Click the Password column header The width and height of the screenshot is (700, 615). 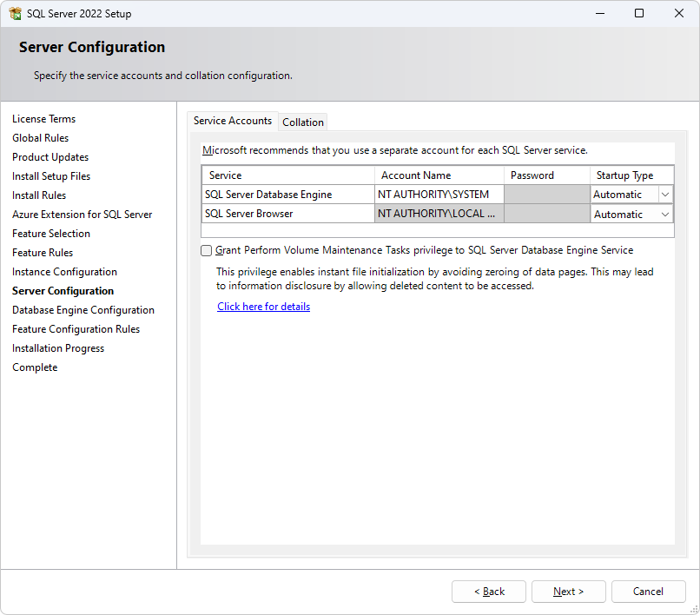(547, 175)
